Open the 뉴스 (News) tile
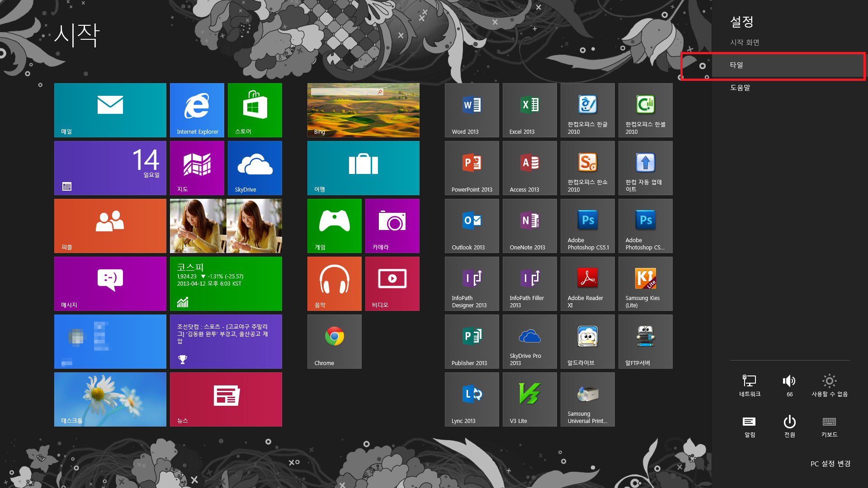The height and width of the screenshot is (488, 868). (226, 399)
